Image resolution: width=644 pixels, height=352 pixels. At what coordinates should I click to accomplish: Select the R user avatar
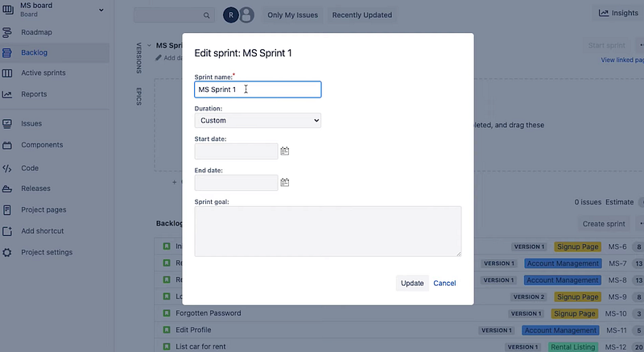(x=231, y=15)
